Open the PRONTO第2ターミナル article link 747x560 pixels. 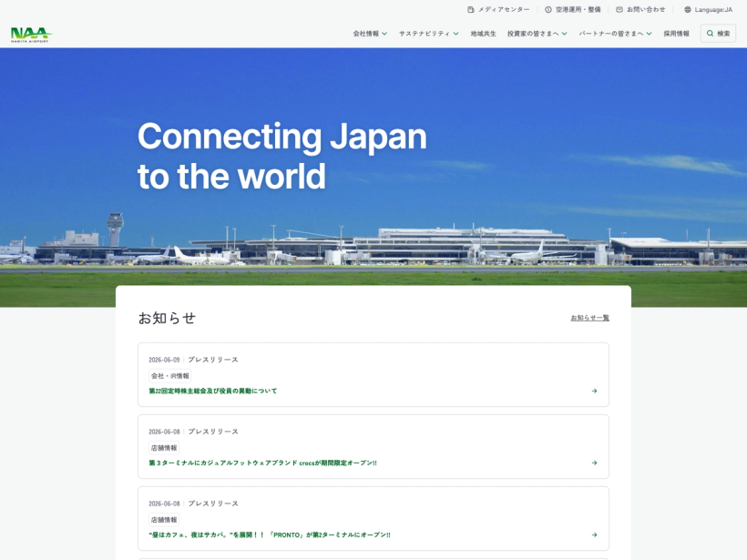(x=270, y=535)
